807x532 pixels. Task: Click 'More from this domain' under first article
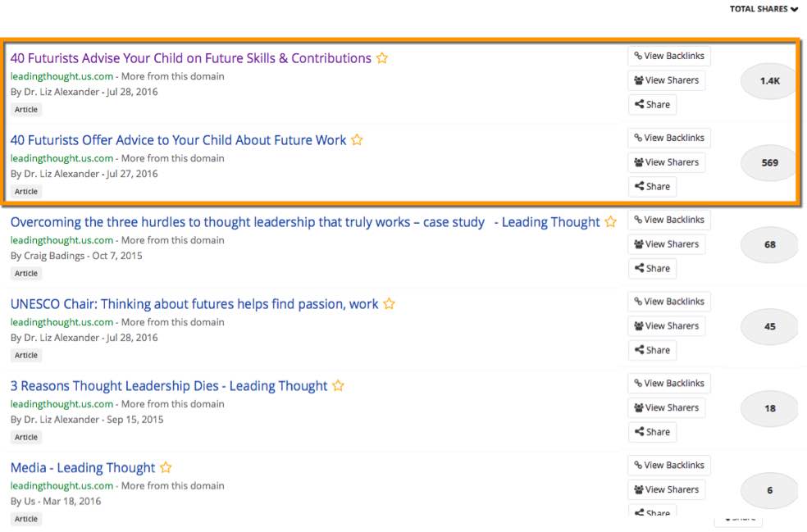point(172,76)
